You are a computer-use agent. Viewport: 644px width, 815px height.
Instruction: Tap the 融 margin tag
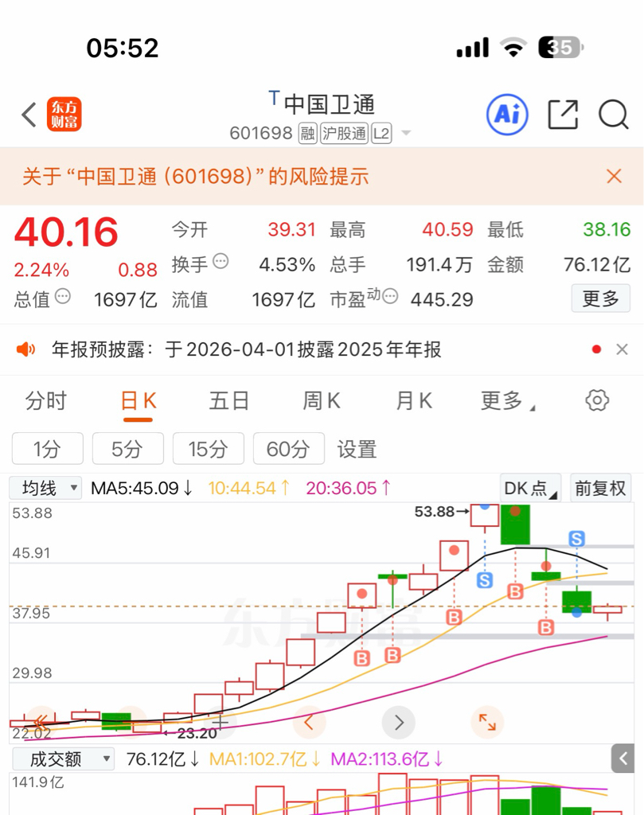(x=307, y=134)
